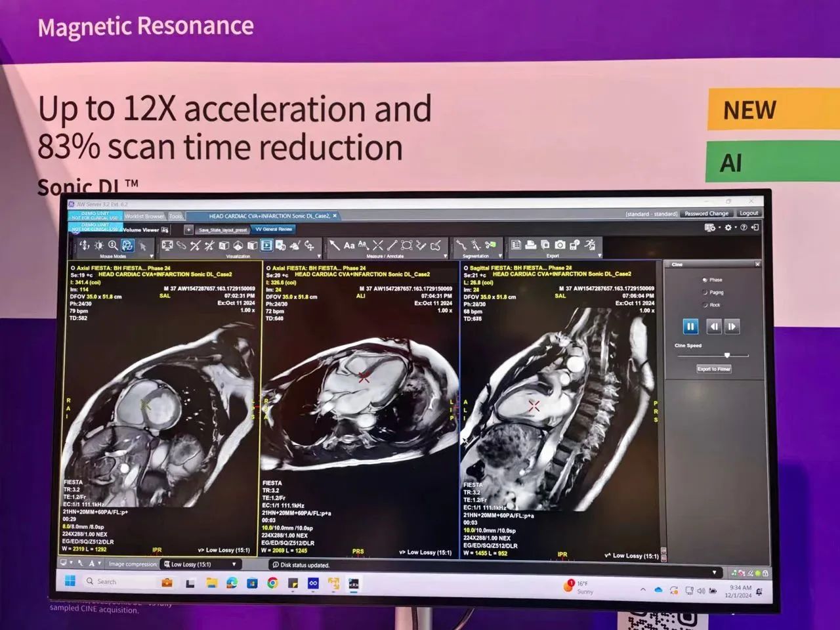Choose the Paging cine mode
This screenshot has height=630, width=840.
tap(705, 293)
